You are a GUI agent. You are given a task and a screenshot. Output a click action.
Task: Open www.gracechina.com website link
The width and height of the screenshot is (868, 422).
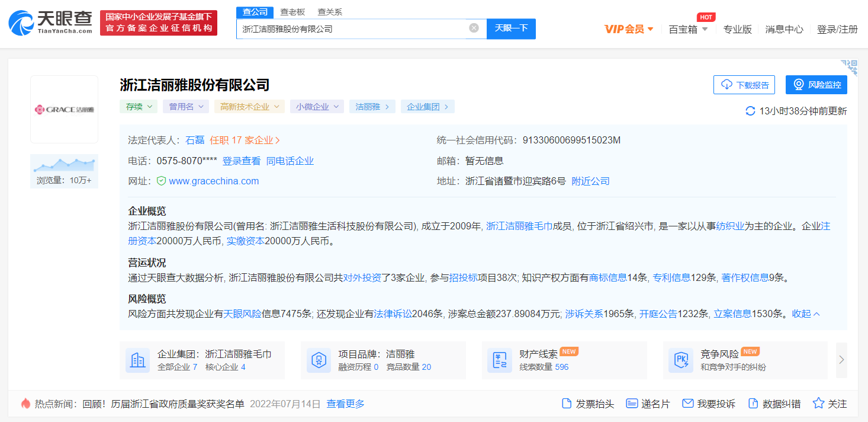coord(214,181)
